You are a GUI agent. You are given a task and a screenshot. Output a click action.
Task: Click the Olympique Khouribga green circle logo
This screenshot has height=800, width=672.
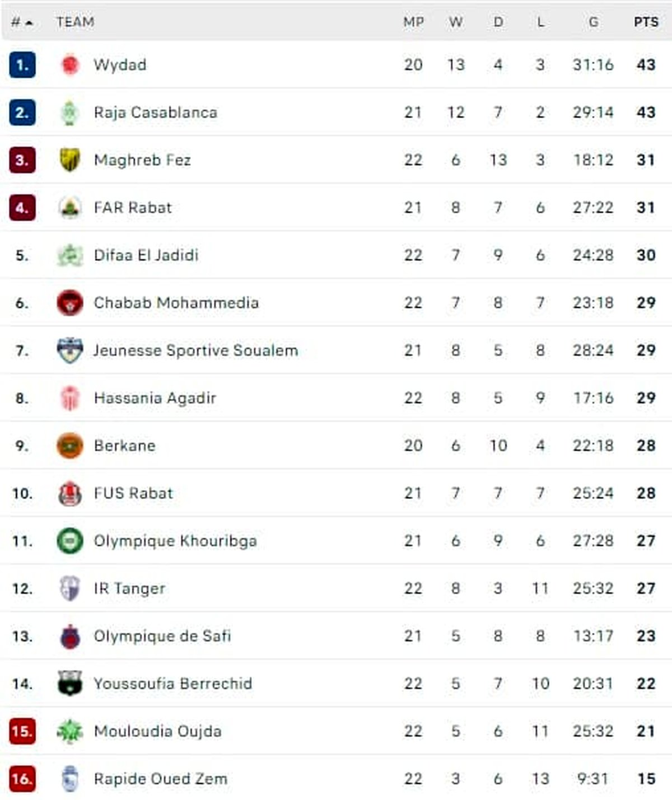pos(70,541)
